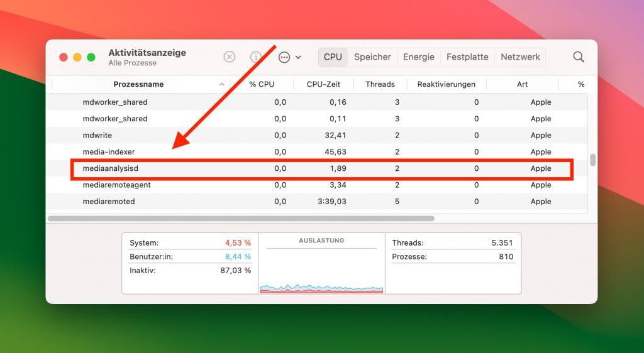This screenshot has height=353, width=644.
Task: Click the Benutzer:in value 8,44 %
Action: click(238, 257)
